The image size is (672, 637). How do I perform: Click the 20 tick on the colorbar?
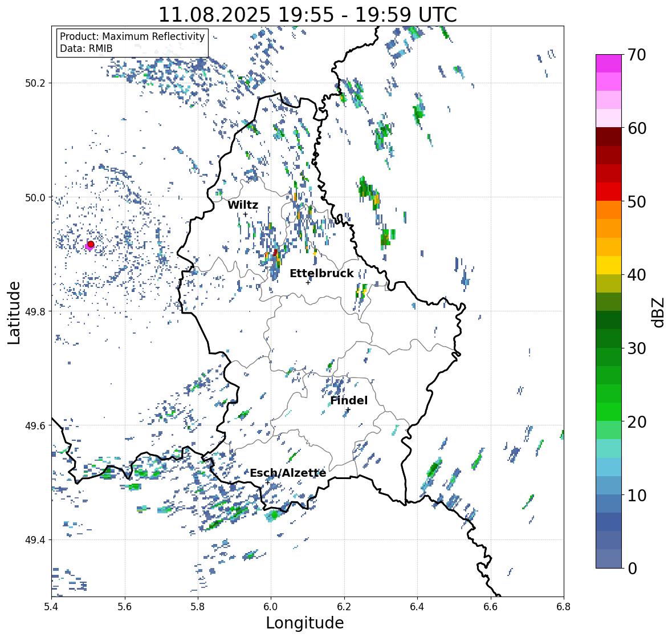click(x=636, y=422)
